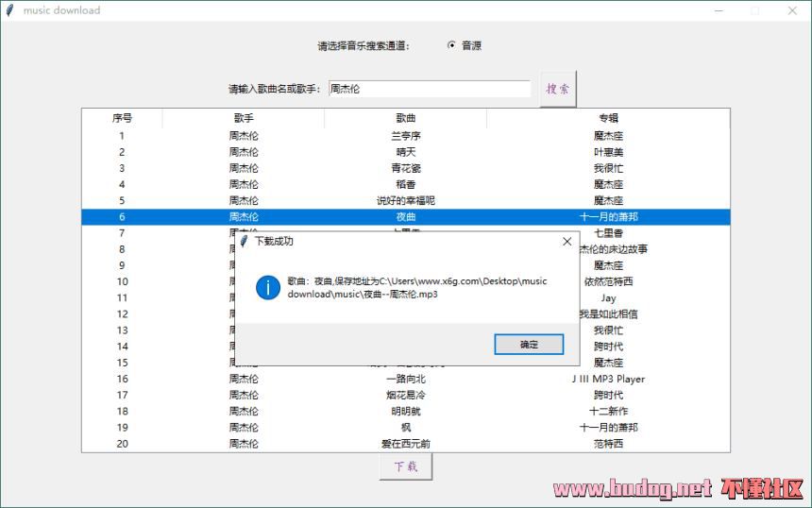Click the highlighted song 夜曲
Viewport: 812px width, 508px height.
tap(405, 217)
